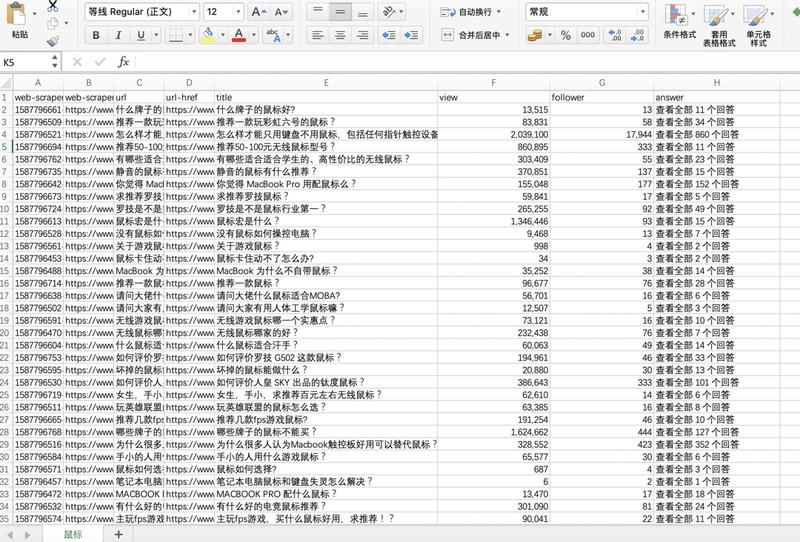
Task: Click the formula bar cancel X
Action: pos(77,62)
